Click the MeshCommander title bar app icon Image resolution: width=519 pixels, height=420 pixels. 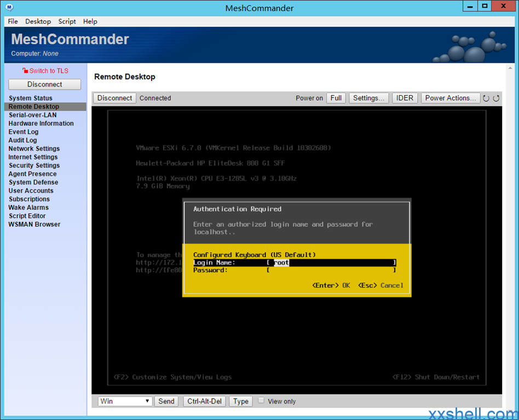(x=10, y=7)
